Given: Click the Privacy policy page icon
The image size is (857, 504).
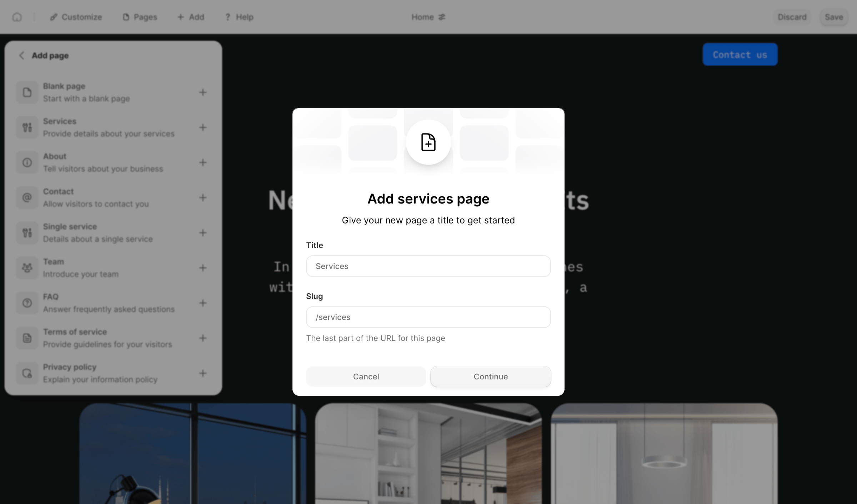Looking at the screenshot, I should click(x=27, y=373).
